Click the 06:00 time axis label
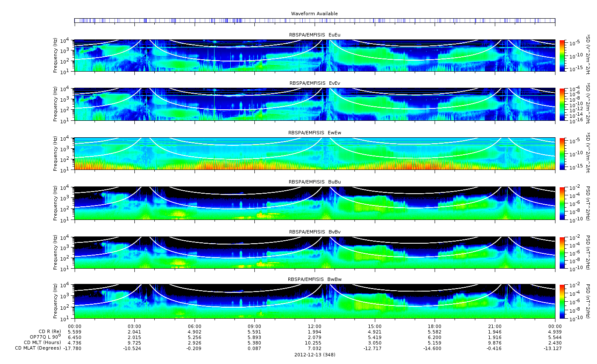 (x=195, y=326)
